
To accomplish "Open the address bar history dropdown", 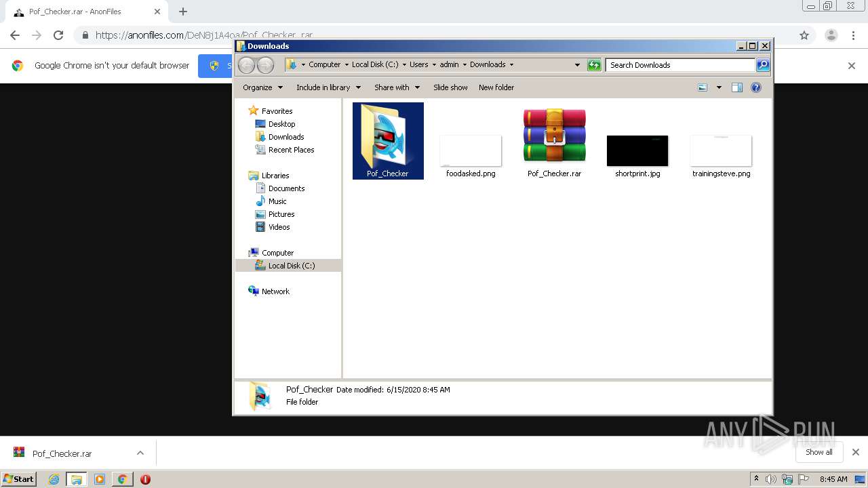I will (577, 65).
